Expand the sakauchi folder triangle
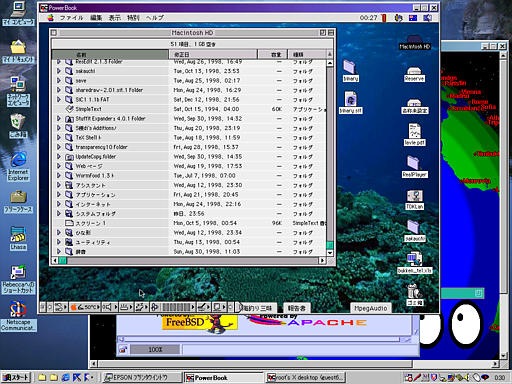512x384 pixels. click(59, 71)
